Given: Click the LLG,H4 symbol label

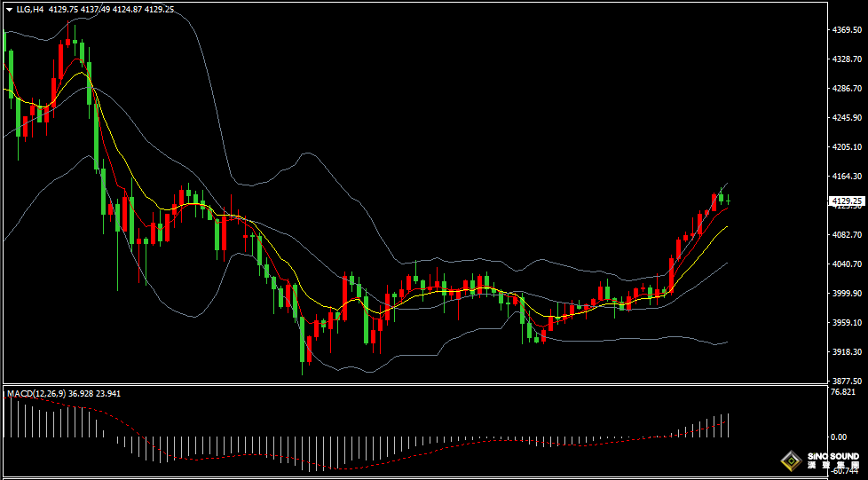Looking at the screenshot, I should [x=30, y=10].
